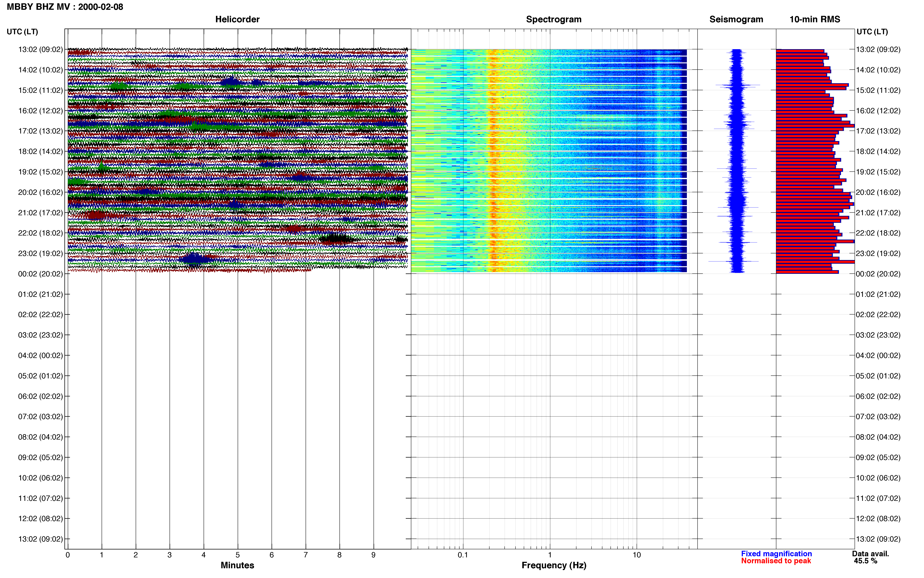This screenshot has height=578, width=924.
Task: Click the left '18:02 (14:02)' time label
Action: coord(41,151)
